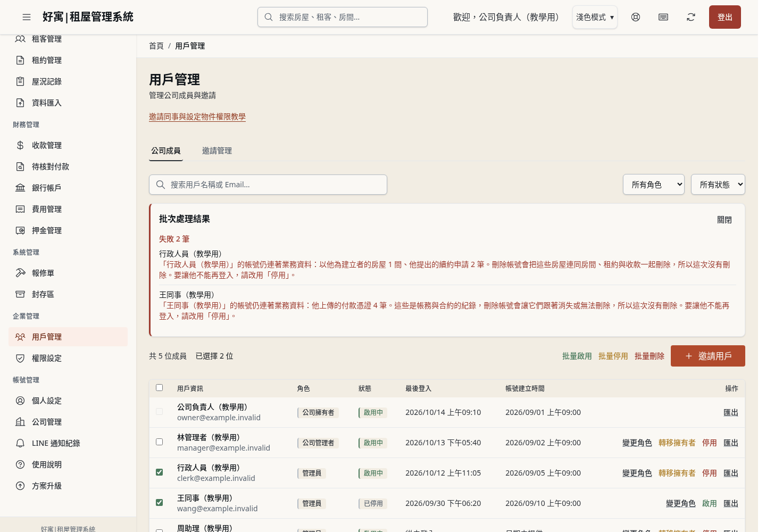766x532 pixels.
Task: Open 公司管理 building icon
Action: click(20, 422)
